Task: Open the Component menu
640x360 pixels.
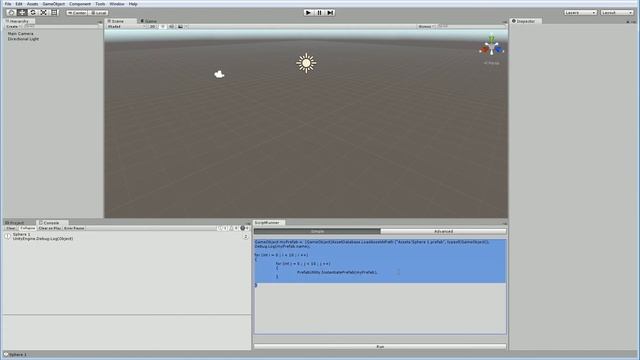Action: click(x=80, y=4)
